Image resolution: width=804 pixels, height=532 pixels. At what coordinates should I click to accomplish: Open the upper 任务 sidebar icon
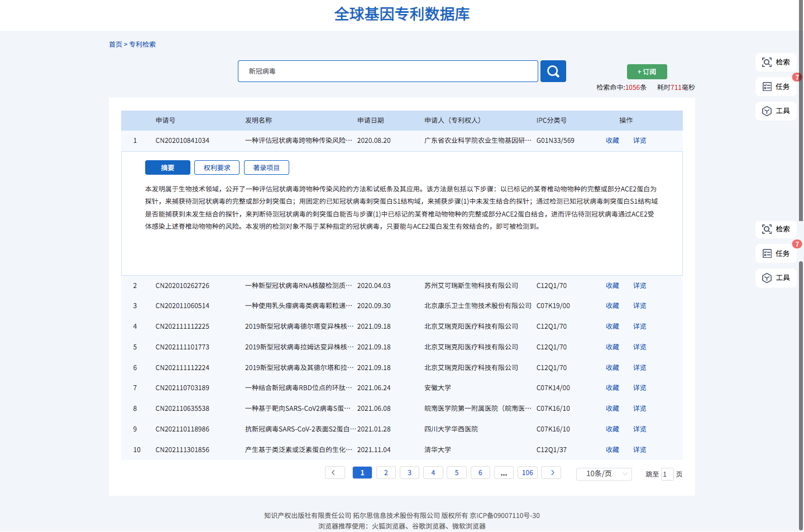tap(776, 87)
